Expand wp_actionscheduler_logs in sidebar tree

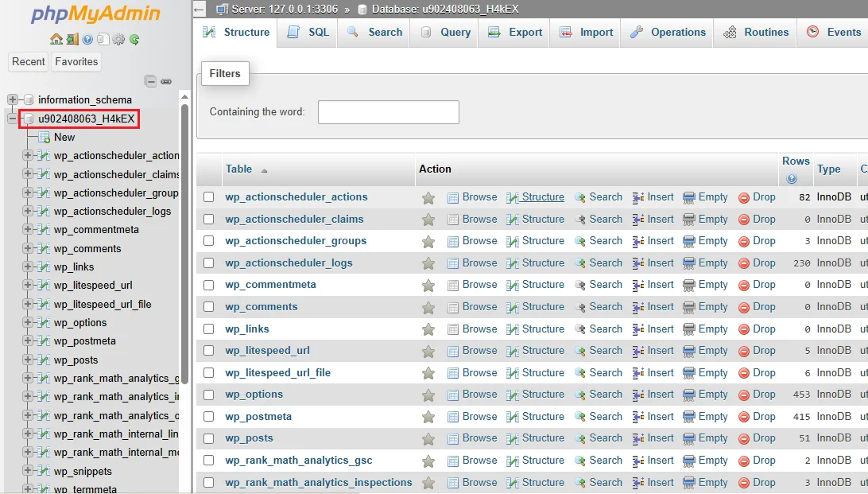pyautogui.click(x=27, y=211)
